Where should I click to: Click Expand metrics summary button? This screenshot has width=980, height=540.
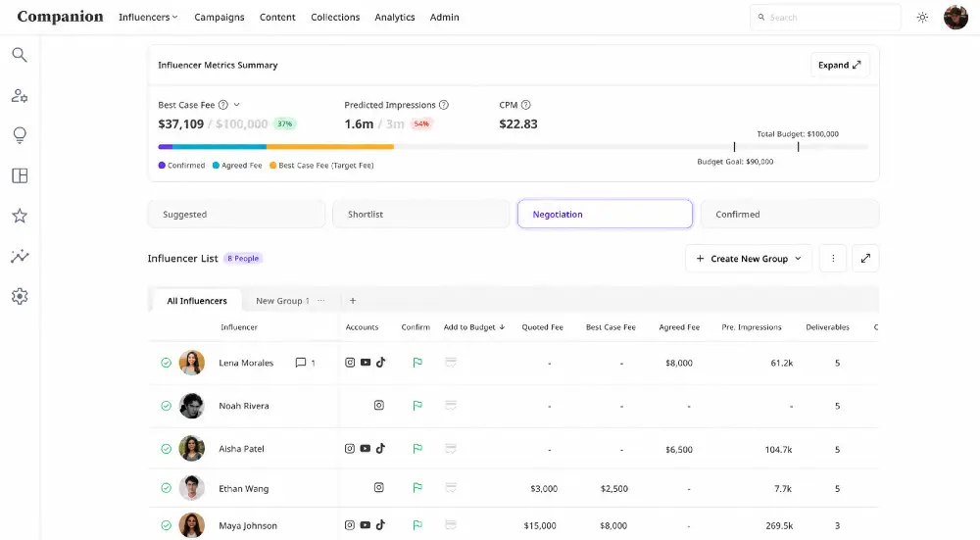[840, 65]
